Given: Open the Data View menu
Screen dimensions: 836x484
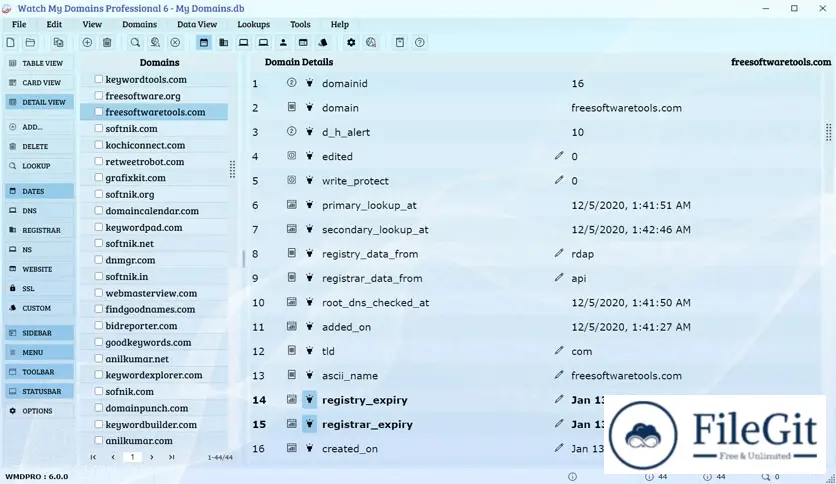Looking at the screenshot, I should 197,24.
